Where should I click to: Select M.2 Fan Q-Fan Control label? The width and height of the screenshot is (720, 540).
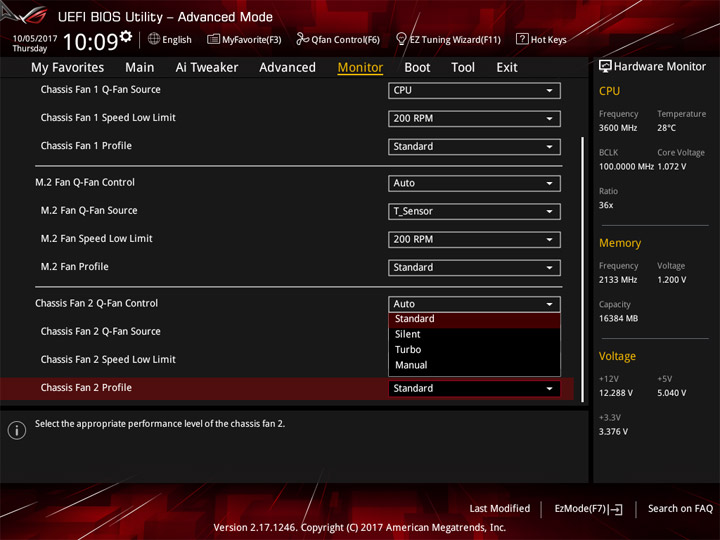[x=85, y=183]
